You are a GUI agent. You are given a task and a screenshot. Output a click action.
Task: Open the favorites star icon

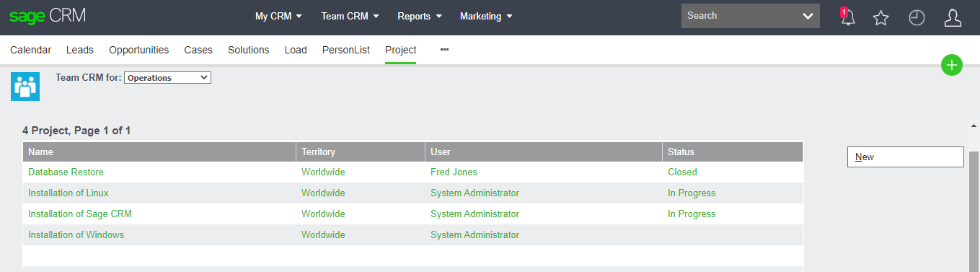880,17
